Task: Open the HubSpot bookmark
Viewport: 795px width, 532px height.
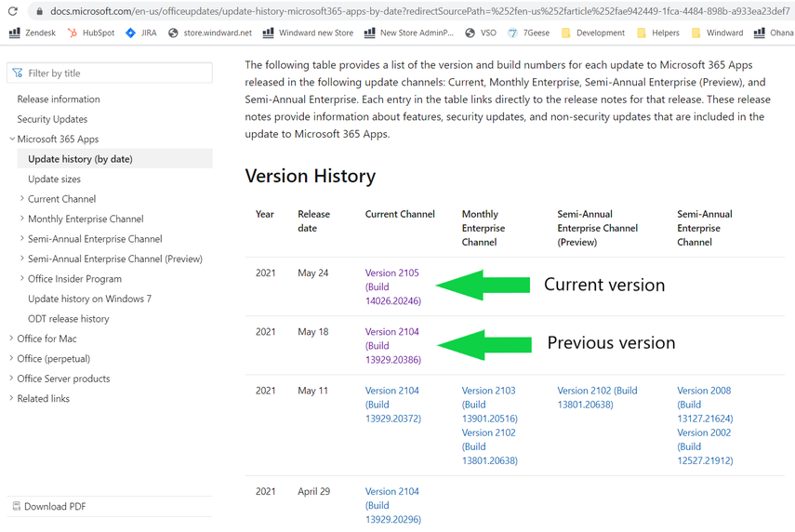Action: click(x=91, y=33)
